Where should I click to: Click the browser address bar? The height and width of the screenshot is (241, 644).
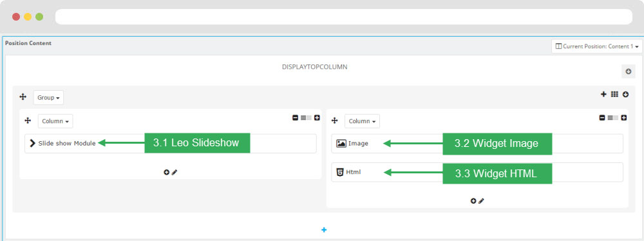(x=344, y=17)
